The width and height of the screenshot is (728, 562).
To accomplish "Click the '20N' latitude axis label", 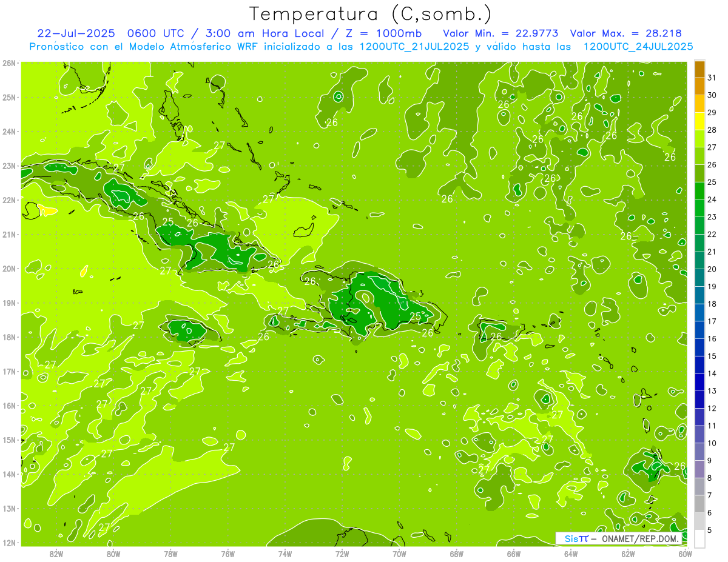I will point(9,269).
